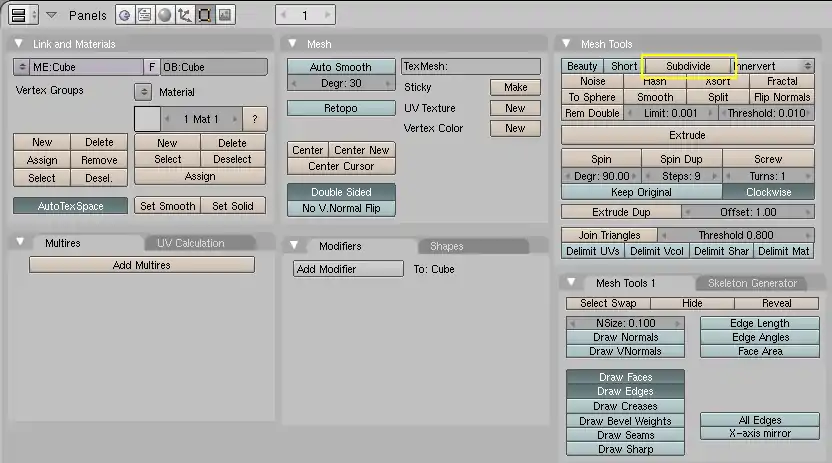This screenshot has height=463, width=832.
Task: Toggle Keep Original for spin
Action: click(x=642, y=192)
